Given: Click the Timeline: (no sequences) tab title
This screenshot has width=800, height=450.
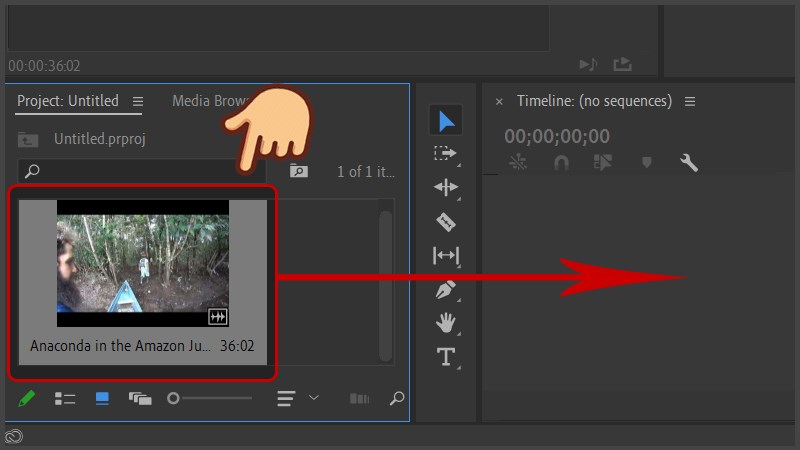Looking at the screenshot, I should click(594, 101).
